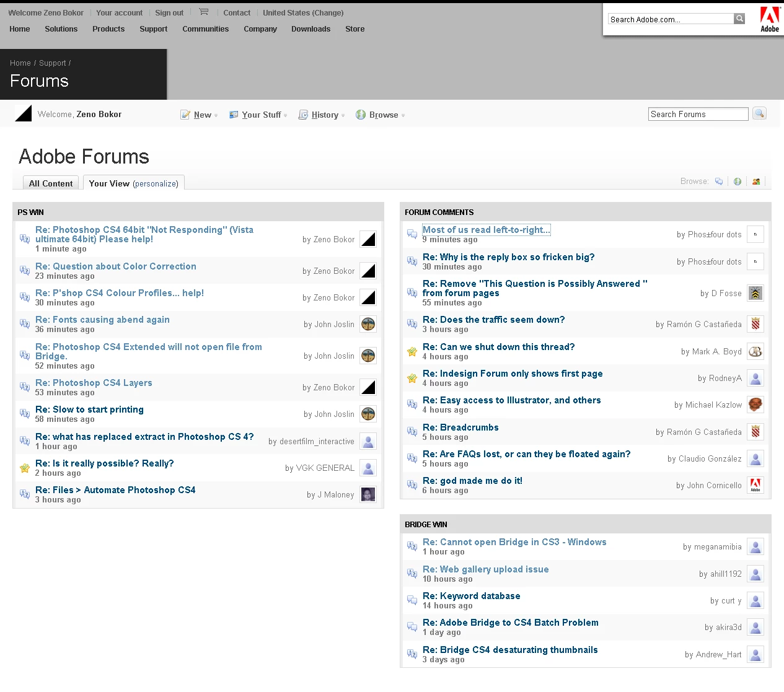Click Home in the top navigation
Viewport: 784px width, 692px height.
(20, 29)
